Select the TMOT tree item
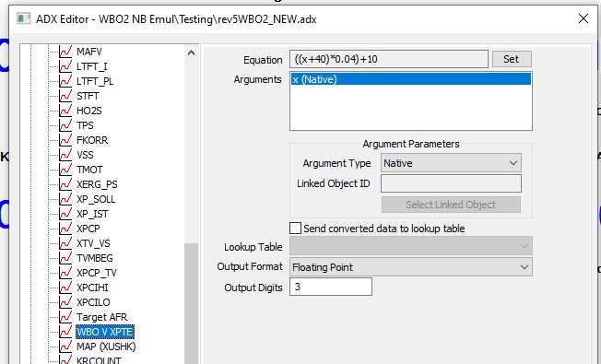 coord(89,170)
